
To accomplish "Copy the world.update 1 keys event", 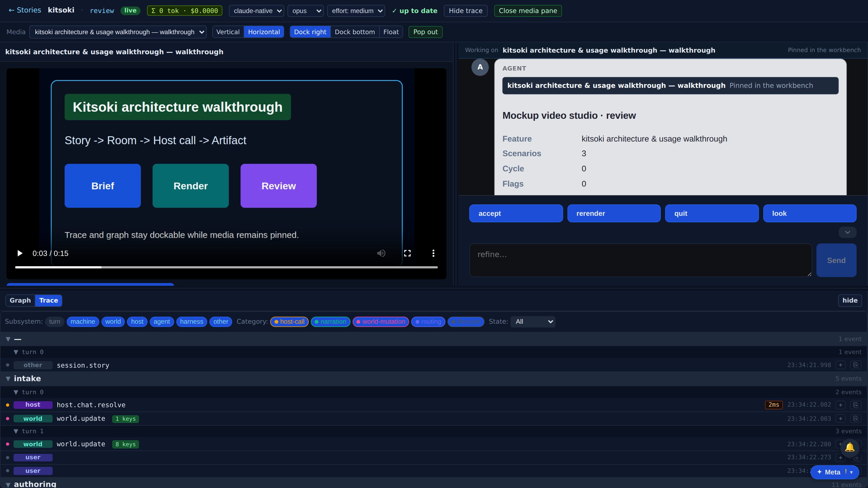I will pyautogui.click(x=856, y=419).
